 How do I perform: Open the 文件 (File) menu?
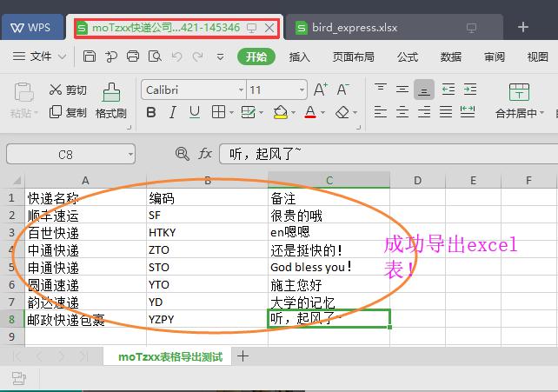point(39,56)
